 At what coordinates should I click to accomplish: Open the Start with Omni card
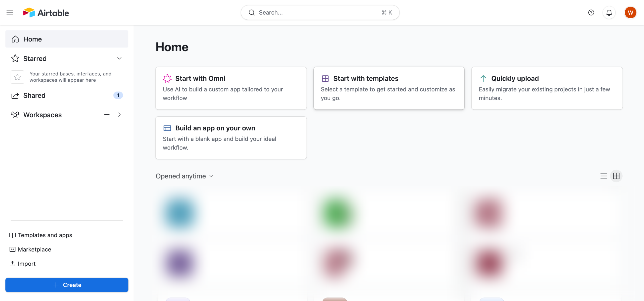(231, 88)
